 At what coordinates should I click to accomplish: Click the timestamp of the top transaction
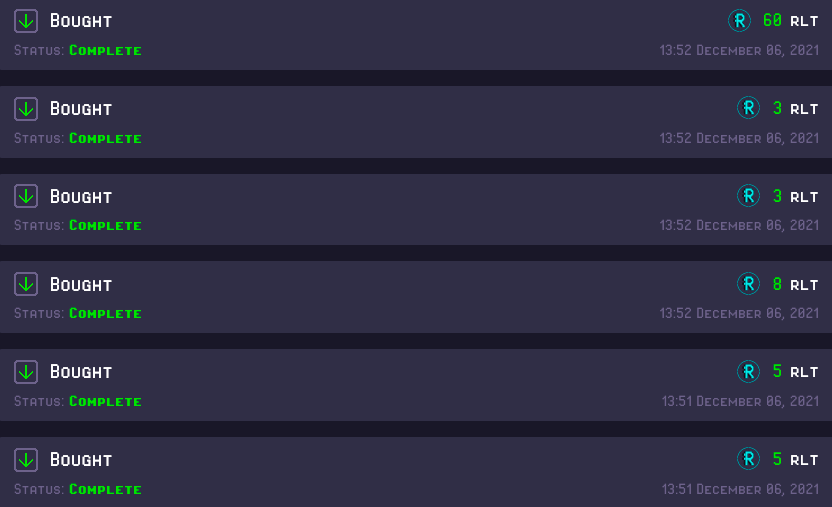coord(739,50)
